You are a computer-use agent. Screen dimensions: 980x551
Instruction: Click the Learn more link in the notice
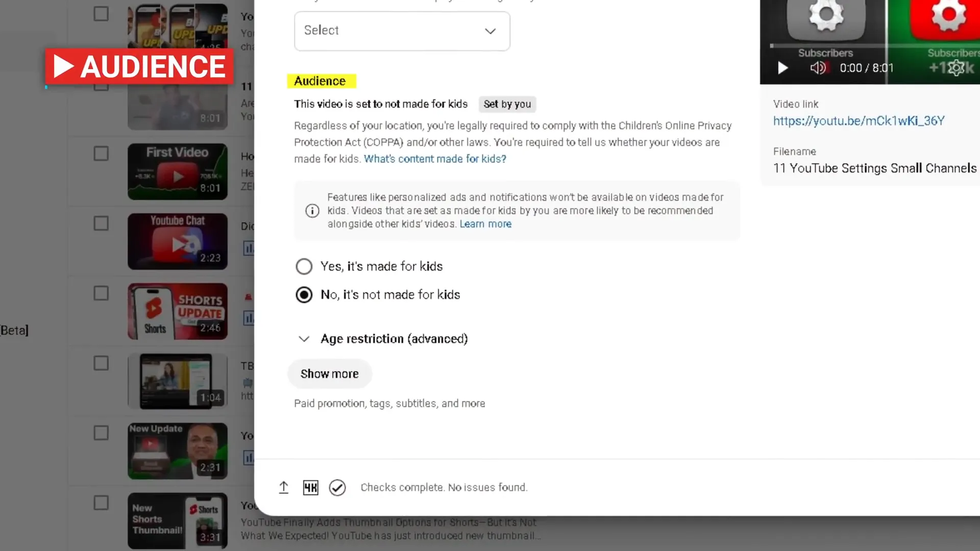pyautogui.click(x=485, y=223)
